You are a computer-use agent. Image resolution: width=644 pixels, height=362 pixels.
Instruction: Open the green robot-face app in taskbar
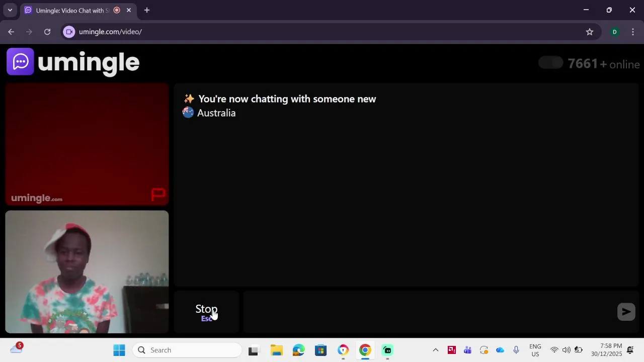(387, 350)
